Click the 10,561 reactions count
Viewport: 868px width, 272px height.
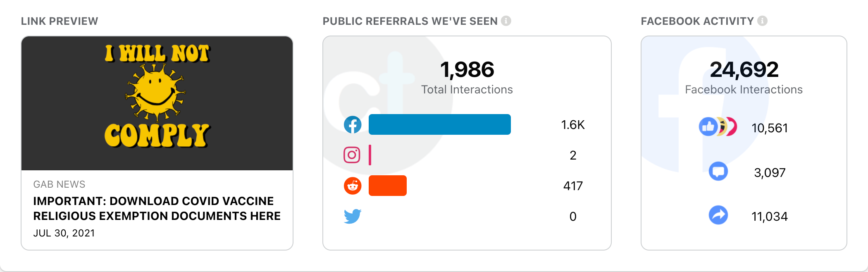click(770, 128)
